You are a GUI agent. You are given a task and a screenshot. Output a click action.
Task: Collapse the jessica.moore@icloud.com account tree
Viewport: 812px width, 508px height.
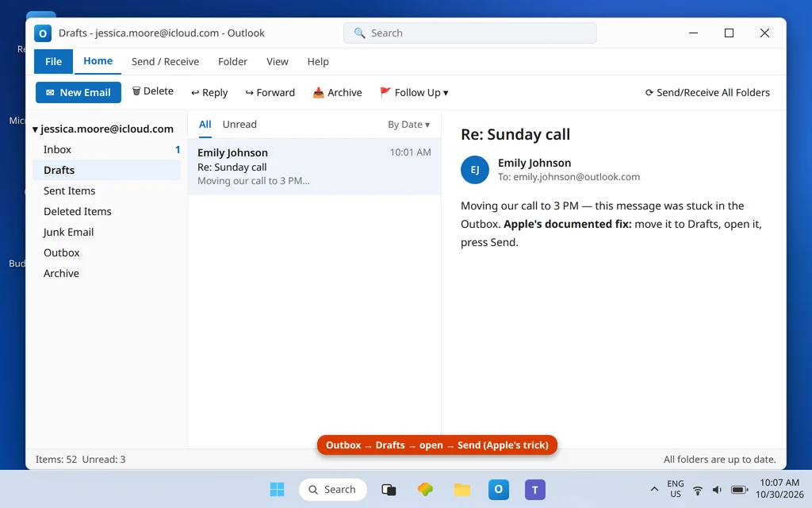click(x=35, y=129)
